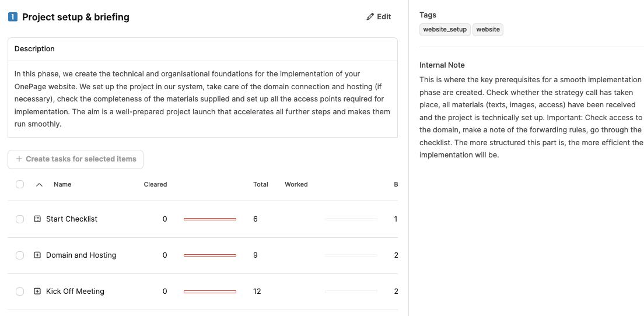Sort by the Total column header
The width and height of the screenshot is (644, 316).
260,184
